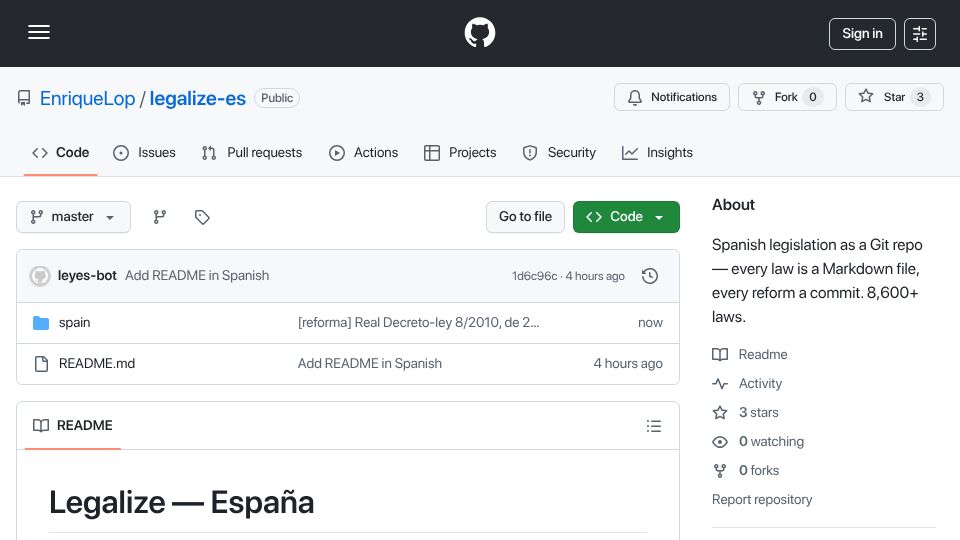Open commit hash 1d6c96c
The width and height of the screenshot is (960, 540).
point(534,276)
